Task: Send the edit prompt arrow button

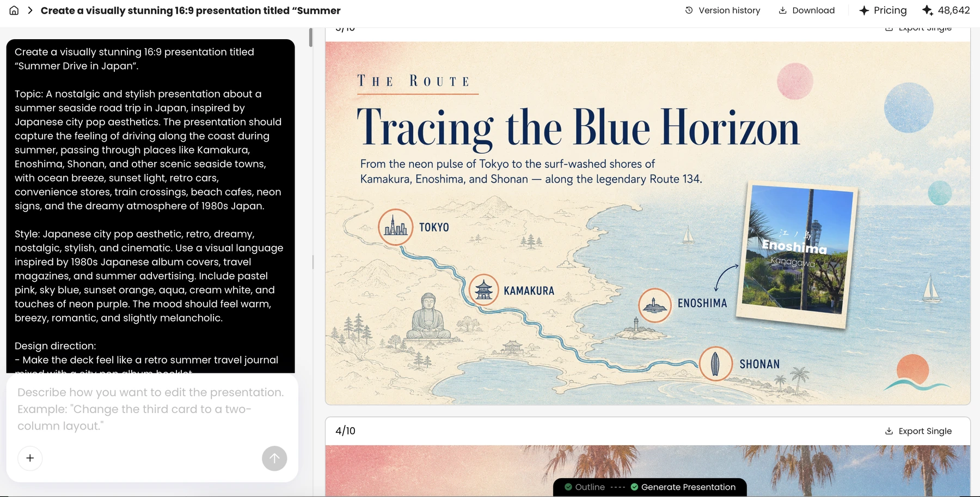Action: pyautogui.click(x=274, y=458)
